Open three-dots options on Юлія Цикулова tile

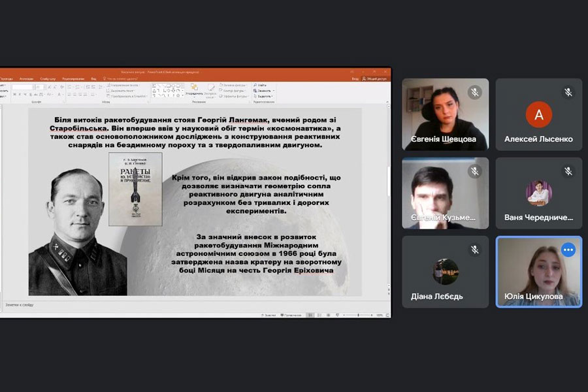tap(568, 250)
